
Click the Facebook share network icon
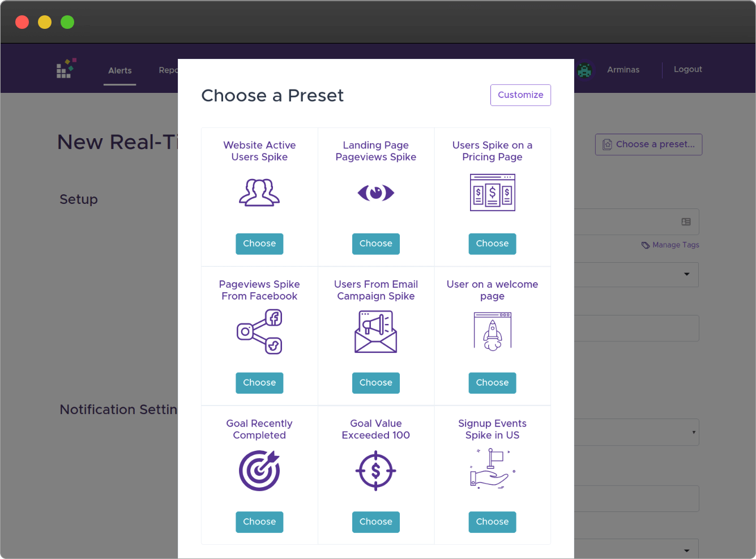(259, 332)
